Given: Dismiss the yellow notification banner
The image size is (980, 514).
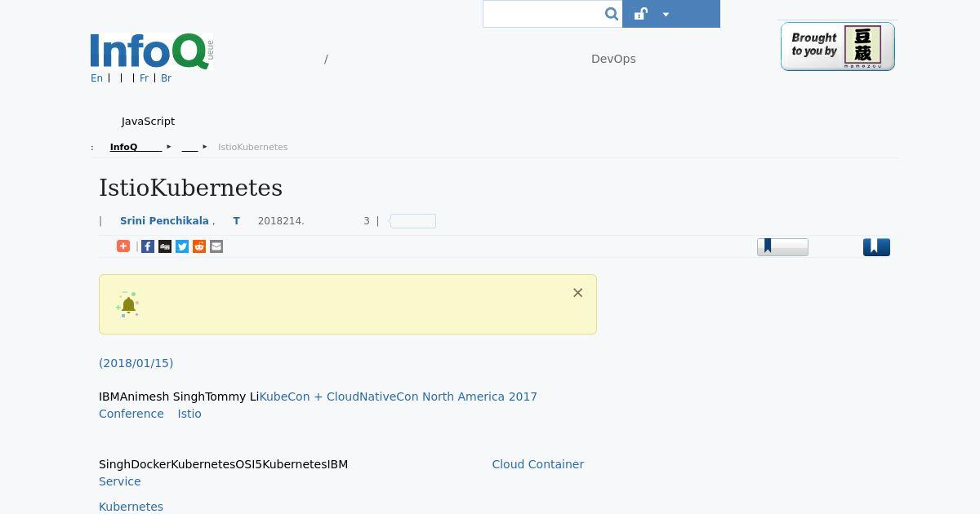Looking at the screenshot, I should 577,293.
